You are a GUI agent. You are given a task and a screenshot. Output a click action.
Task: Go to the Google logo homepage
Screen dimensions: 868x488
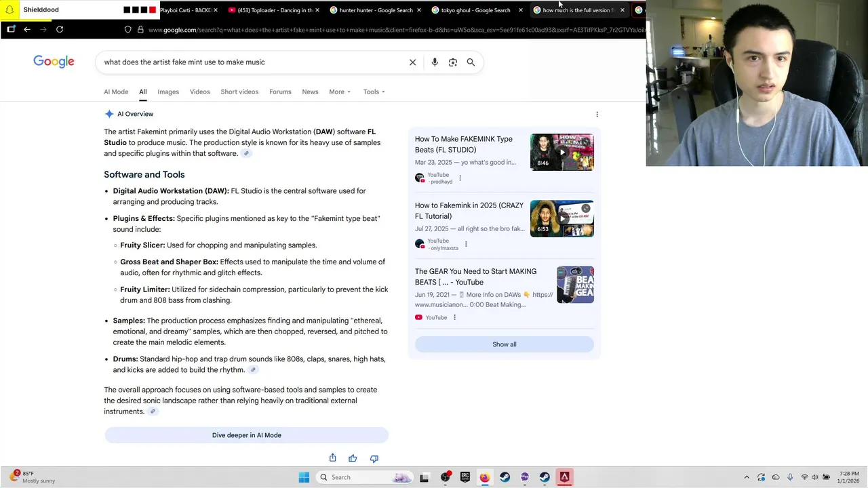coord(54,62)
